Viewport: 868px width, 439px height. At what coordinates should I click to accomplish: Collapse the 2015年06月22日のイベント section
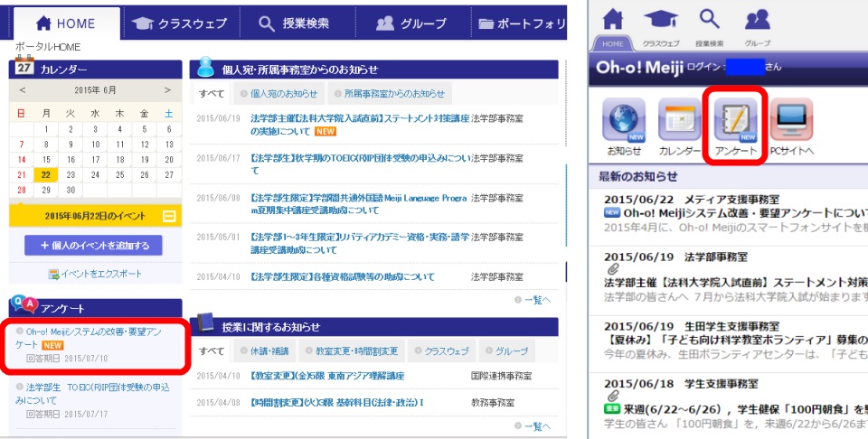pyautogui.click(x=169, y=216)
